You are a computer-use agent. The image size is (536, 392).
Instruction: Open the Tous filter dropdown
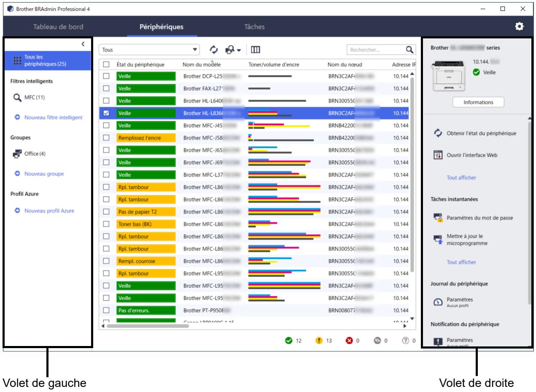tap(149, 50)
